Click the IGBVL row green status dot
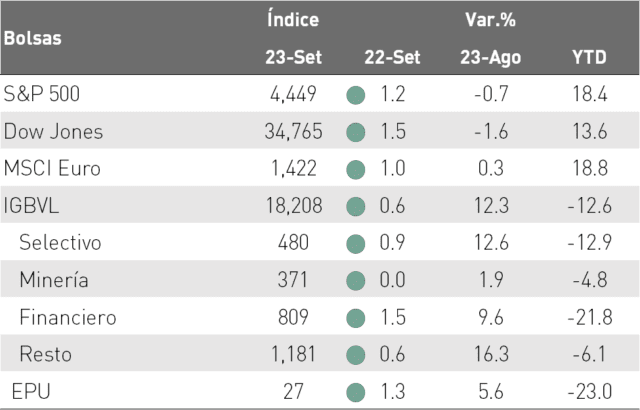The height and width of the screenshot is (410, 640). click(356, 206)
